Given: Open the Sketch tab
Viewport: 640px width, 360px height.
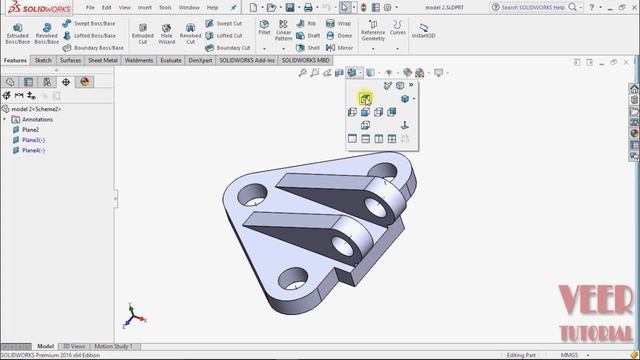Looking at the screenshot, I should [x=43, y=60].
